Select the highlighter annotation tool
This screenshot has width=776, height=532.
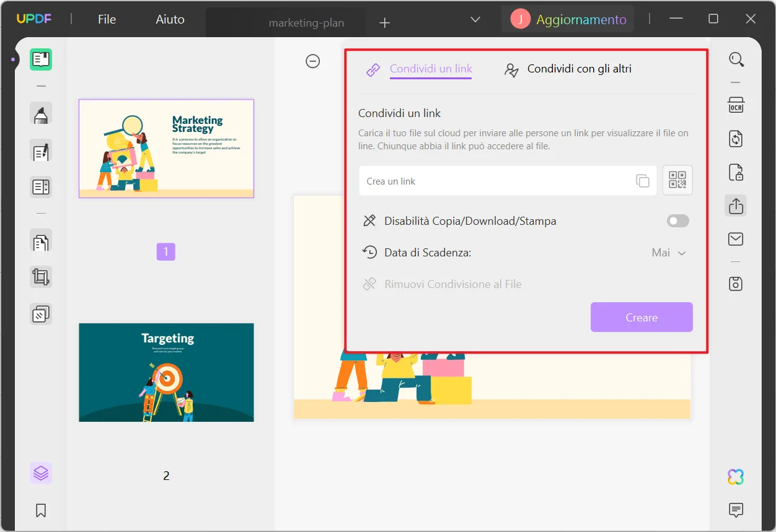[x=41, y=113]
